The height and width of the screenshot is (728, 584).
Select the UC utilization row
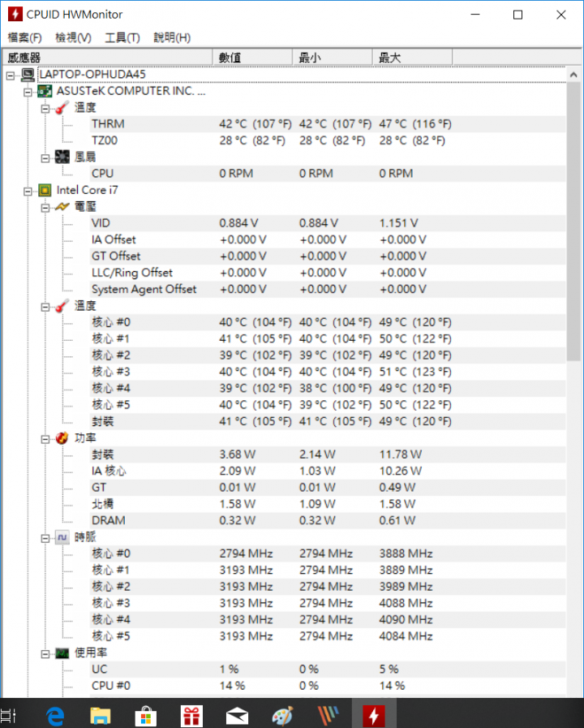click(x=328, y=670)
